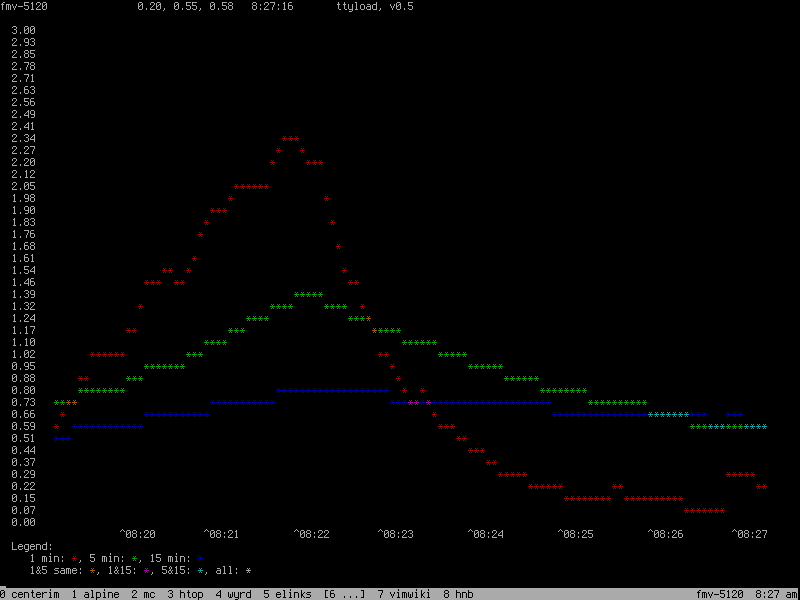Click the 2.34 y-axis label
Viewport: 800px width, 600px height.
tap(23, 138)
